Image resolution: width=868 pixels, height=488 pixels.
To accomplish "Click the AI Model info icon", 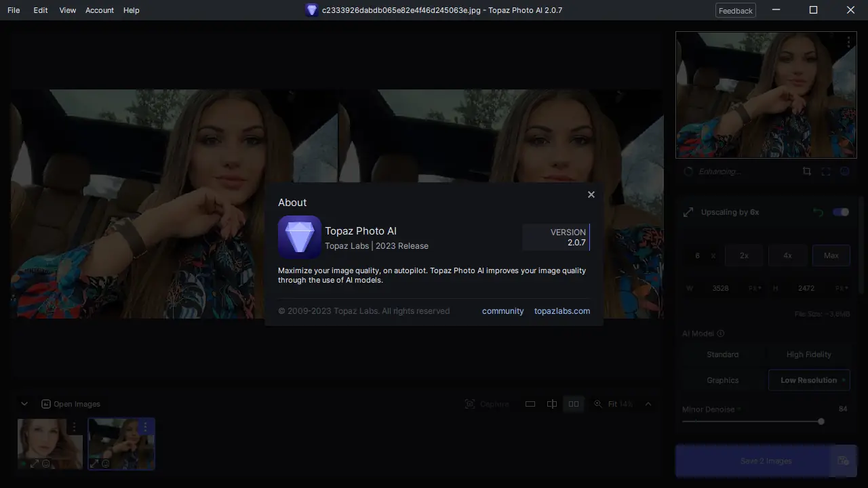I will point(721,333).
